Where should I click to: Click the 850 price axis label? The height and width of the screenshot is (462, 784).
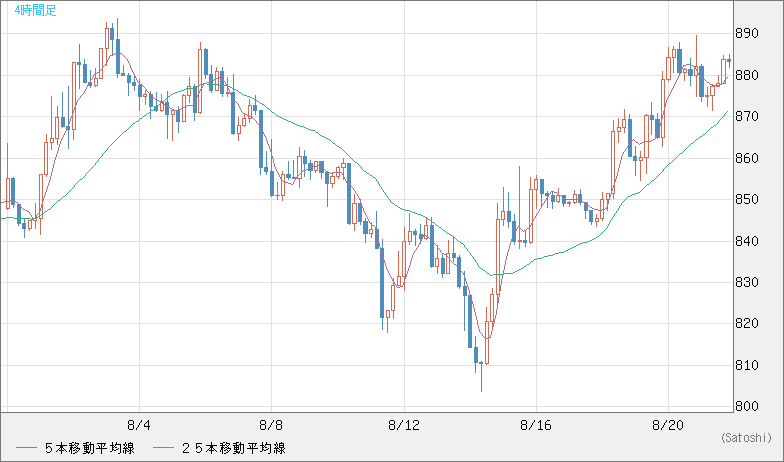tap(746, 200)
